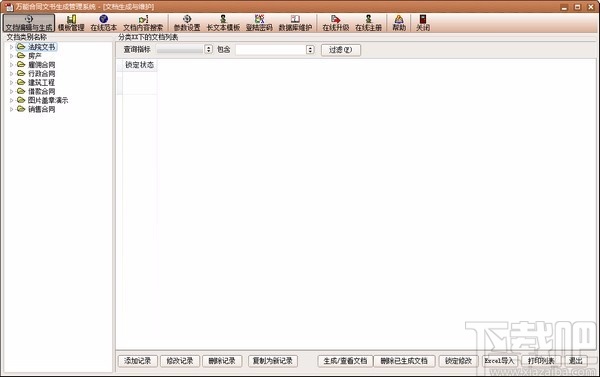Select the 法院文书 category label
The height and width of the screenshot is (377, 600).
(x=42, y=47)
